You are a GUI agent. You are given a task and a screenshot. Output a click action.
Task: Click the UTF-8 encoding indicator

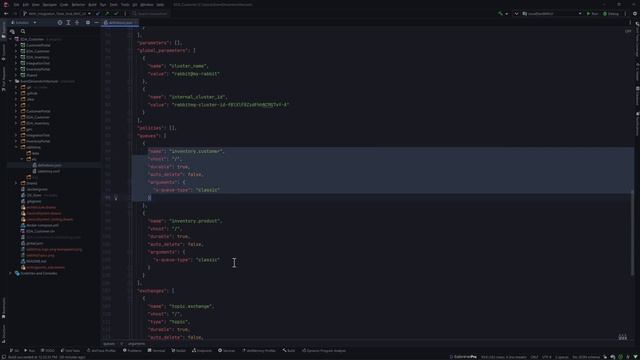point(547,357)
